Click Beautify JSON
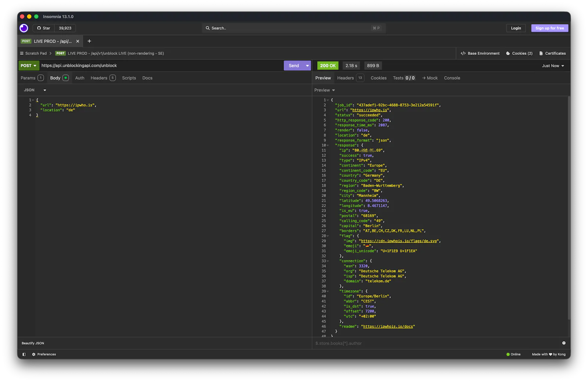The height and width of the screenshot is (382, 588). [x=33, y=343]
